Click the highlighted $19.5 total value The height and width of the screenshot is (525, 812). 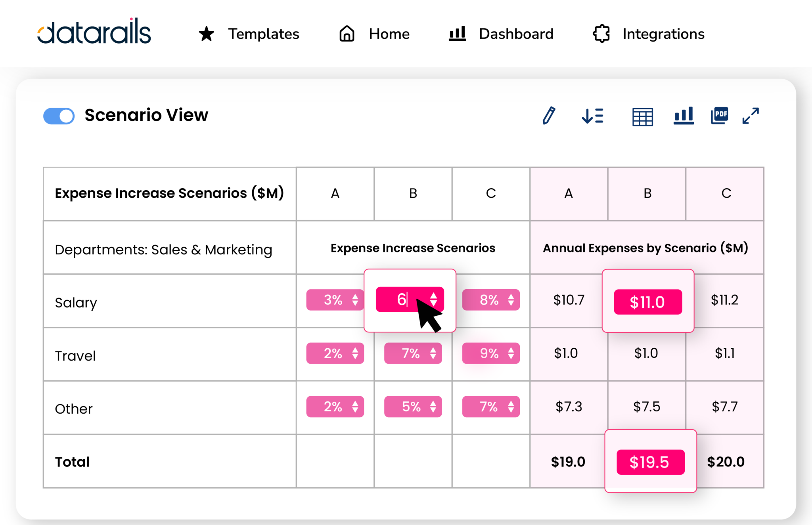(x=650, y=462)
